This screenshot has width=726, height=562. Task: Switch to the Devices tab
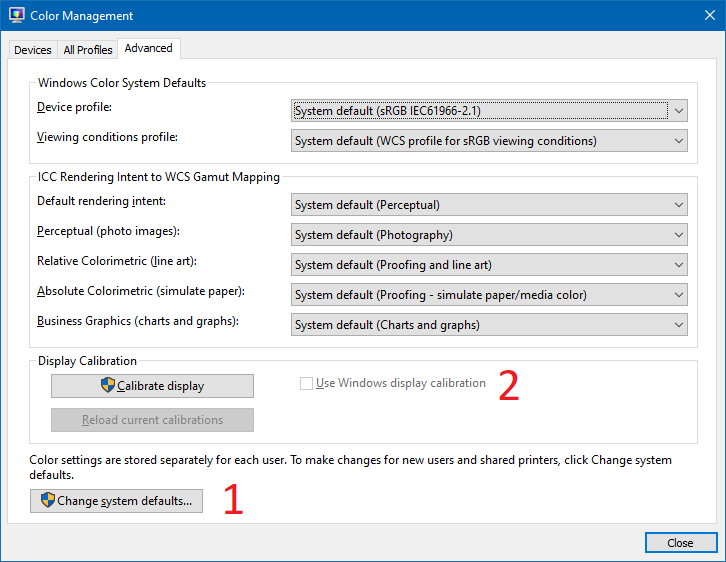coord(32,50)
